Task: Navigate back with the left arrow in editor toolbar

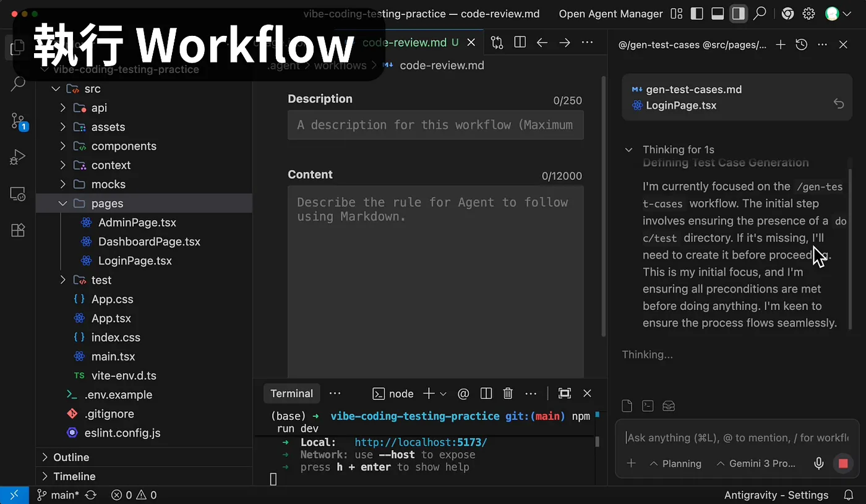Action: (x=542, y=42)
